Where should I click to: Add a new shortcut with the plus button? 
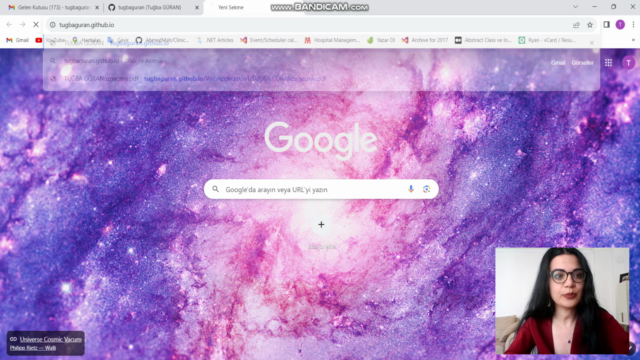321,224
